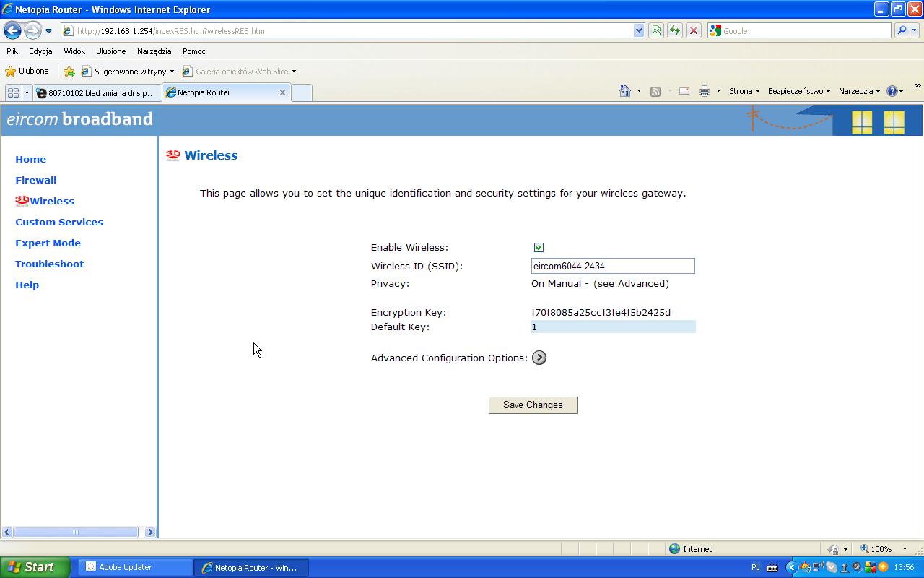
Task: Expand hidden system tray icons arrow
Action: point(791,568)
